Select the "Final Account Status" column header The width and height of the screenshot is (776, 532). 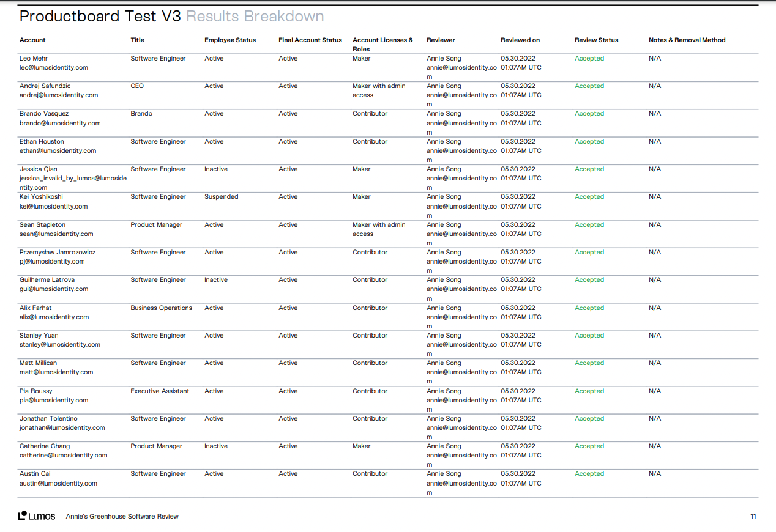tap(310, 40)
